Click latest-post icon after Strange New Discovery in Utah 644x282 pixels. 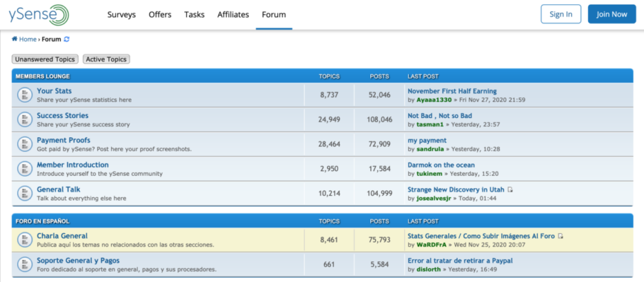(510, 190)
